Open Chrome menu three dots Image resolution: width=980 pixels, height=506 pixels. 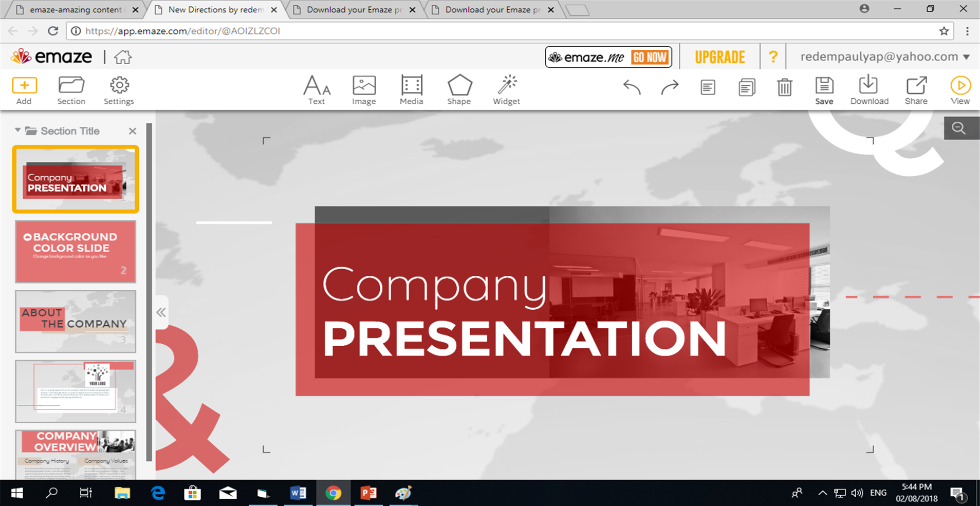point(967,31)
